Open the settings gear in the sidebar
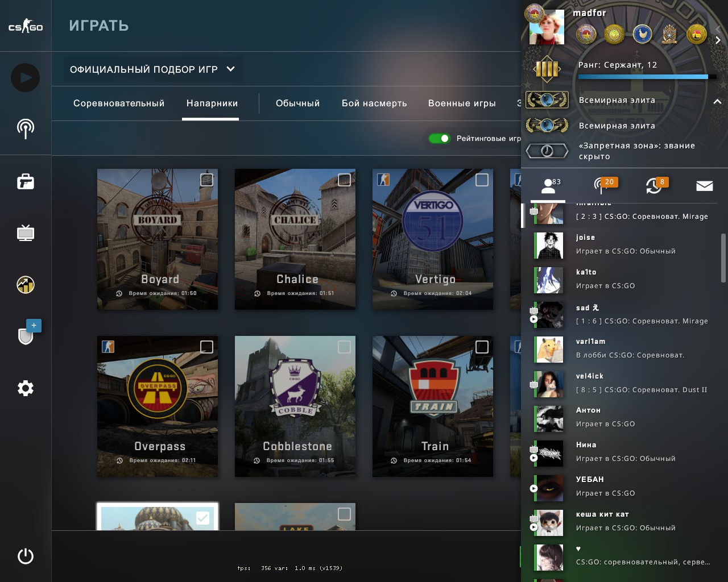 pos(26,388)
